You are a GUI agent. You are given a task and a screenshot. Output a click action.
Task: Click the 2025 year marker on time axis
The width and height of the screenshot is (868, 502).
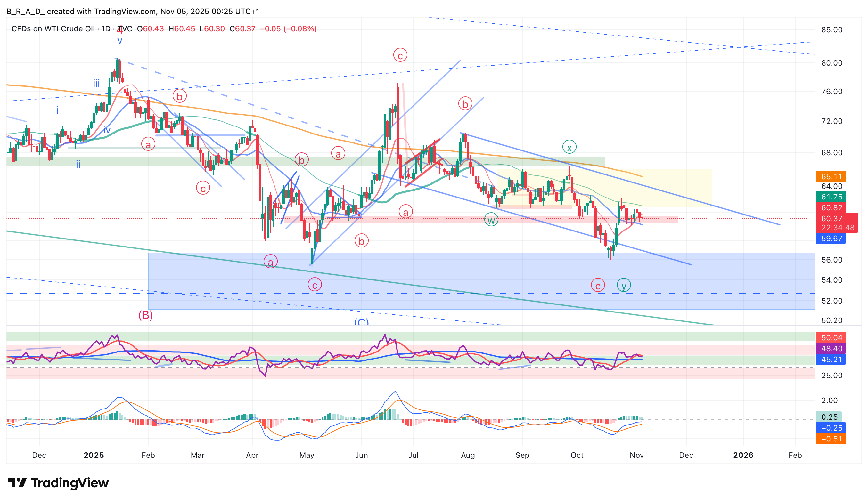pyautogui.click(x=94, y=455)
